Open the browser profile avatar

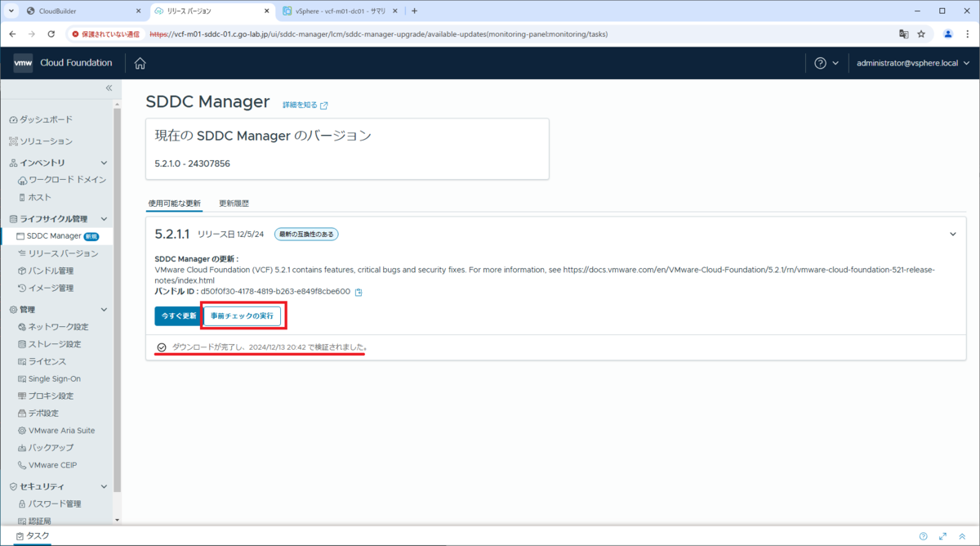click(x=948, y=34)
